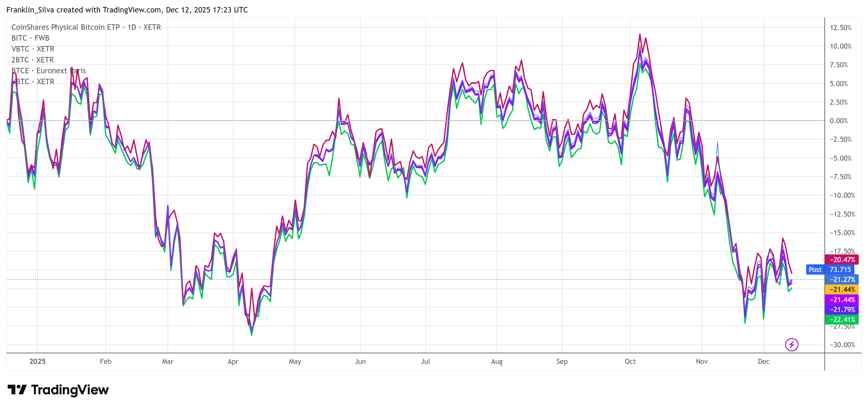Click the 2025 label on time axis
Viewport: 868px width, 409px height.
tap(37, 361)
